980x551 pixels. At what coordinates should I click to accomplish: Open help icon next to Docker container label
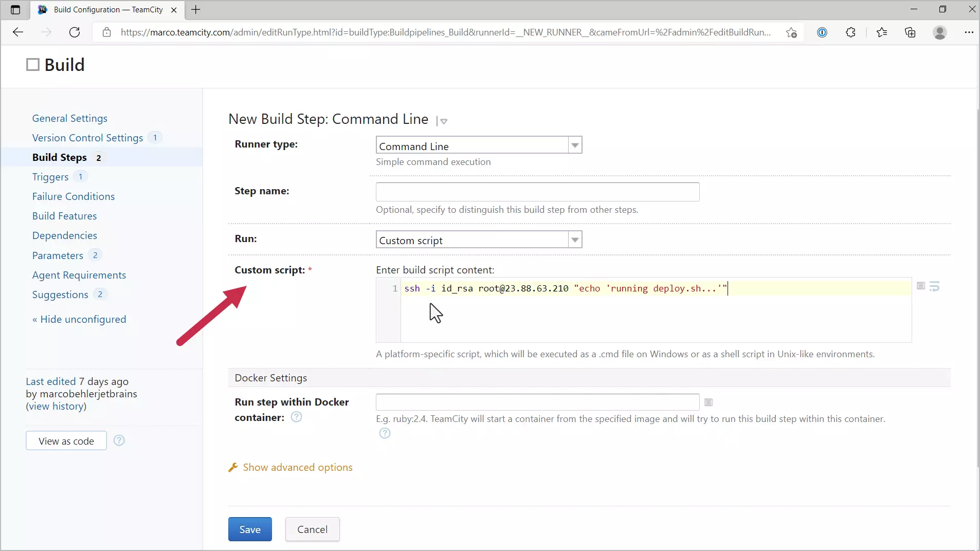point(296,417)
